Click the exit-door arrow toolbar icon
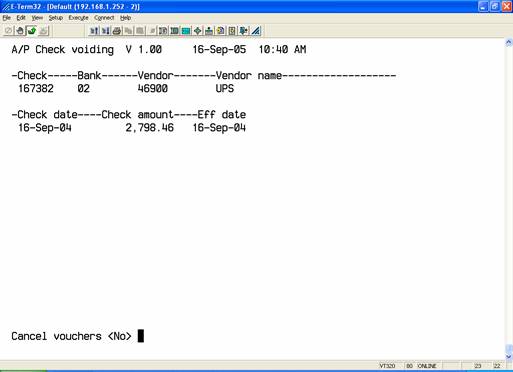The height and width of the screenshot is (372, 513). coord(244,31)
